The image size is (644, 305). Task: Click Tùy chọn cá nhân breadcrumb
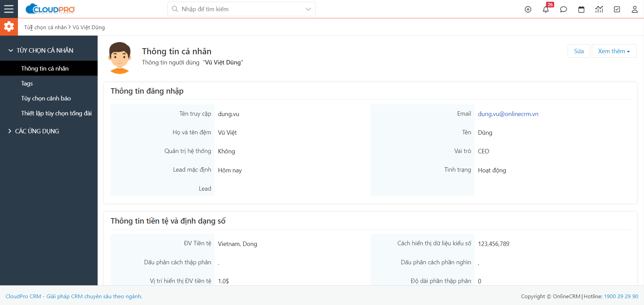(45, 27)
